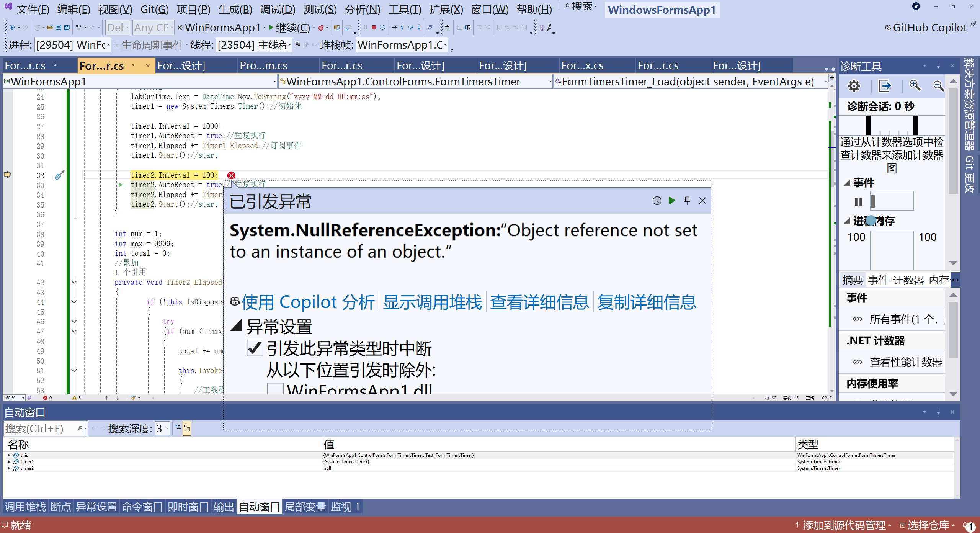
Task: Check the WinFormsApp1.dll exception checkbox
Action: coord(275,389)
